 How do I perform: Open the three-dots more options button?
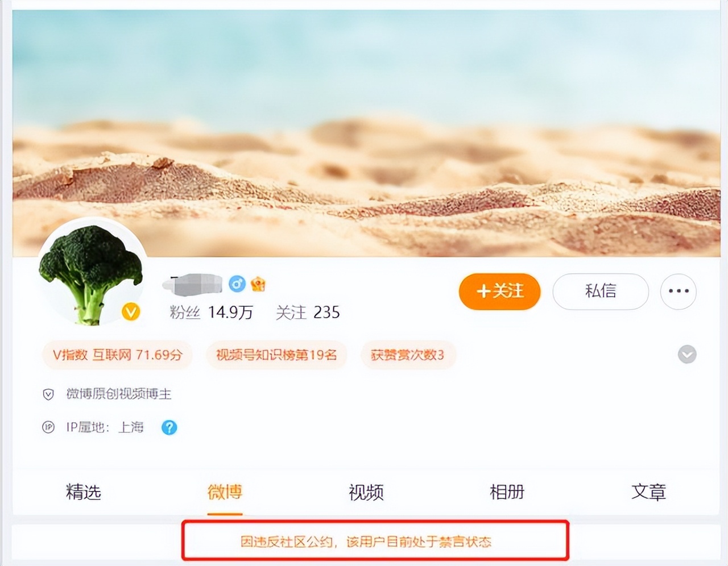pos(679,292)
